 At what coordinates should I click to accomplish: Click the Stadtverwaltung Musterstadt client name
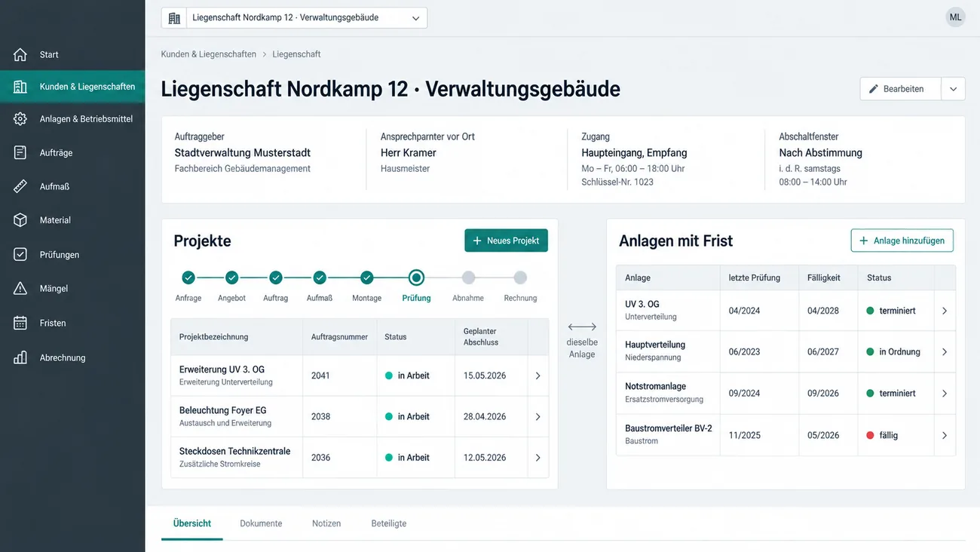click(243, 153)
